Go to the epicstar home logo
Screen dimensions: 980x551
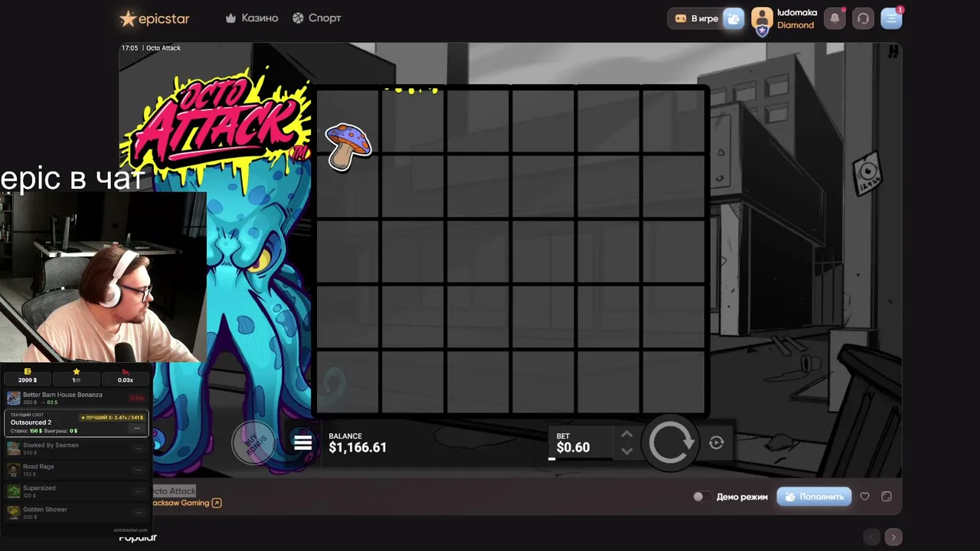click(x=154, y=18)
